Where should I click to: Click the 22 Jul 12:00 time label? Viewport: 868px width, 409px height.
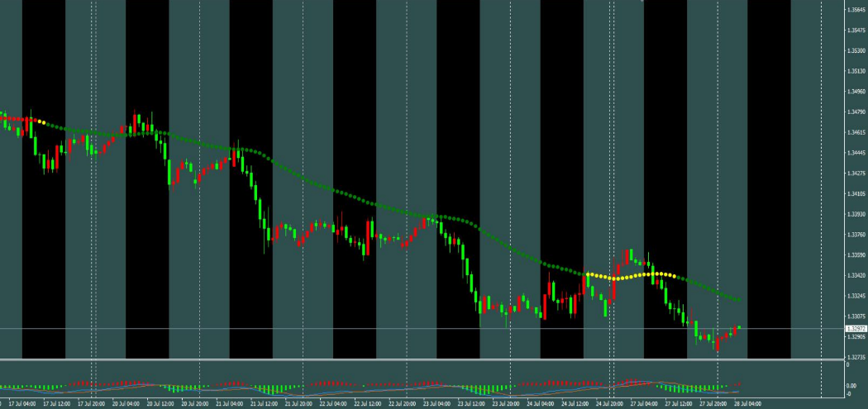click(368, 404)
